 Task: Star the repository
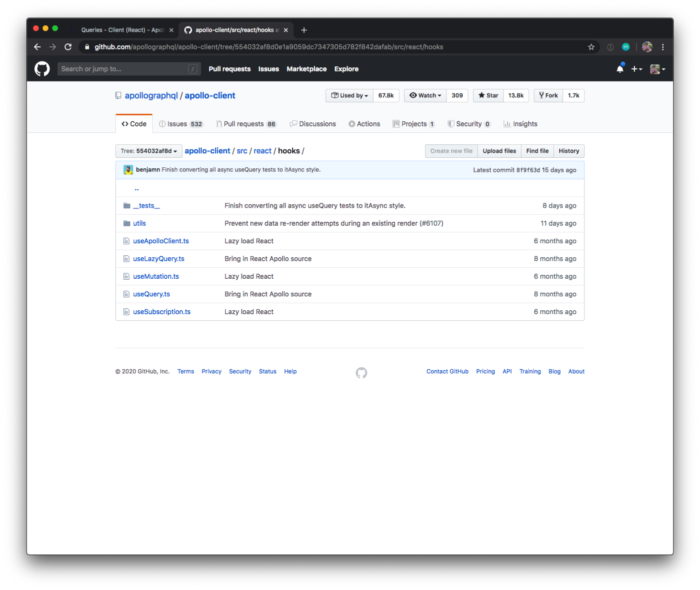(x=488, y=95)
